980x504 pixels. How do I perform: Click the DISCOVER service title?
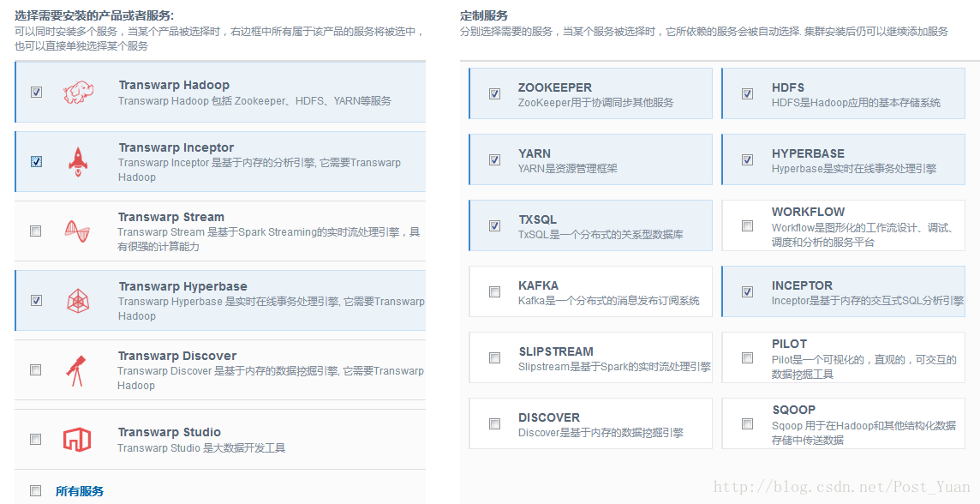[x=549, y=417]
